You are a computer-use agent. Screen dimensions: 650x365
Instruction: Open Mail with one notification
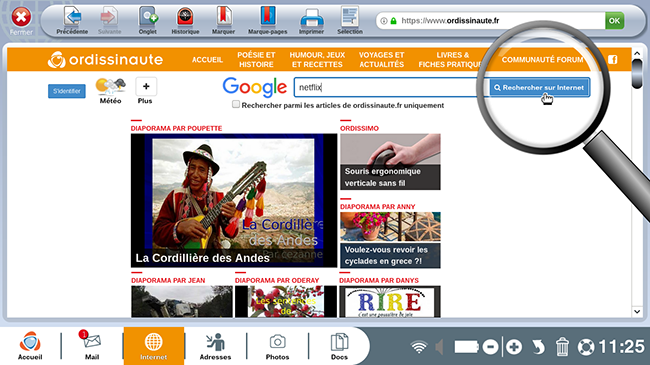(92, 346)
